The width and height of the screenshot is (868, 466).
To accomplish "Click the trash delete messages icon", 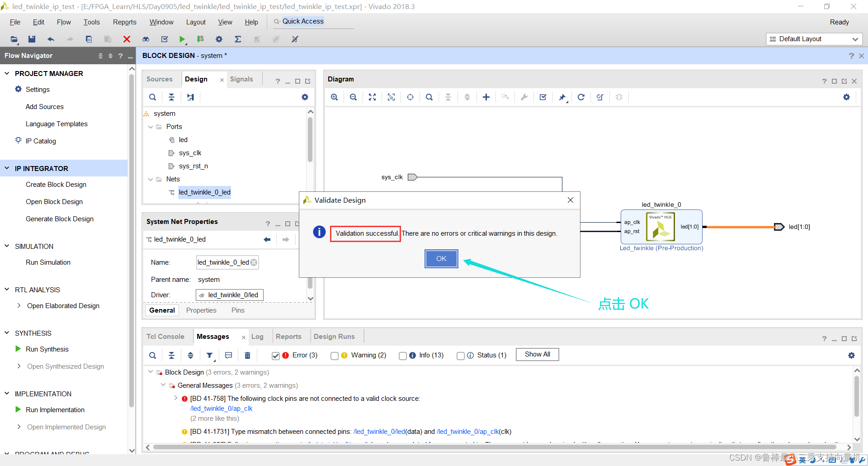I will (247, 356).
